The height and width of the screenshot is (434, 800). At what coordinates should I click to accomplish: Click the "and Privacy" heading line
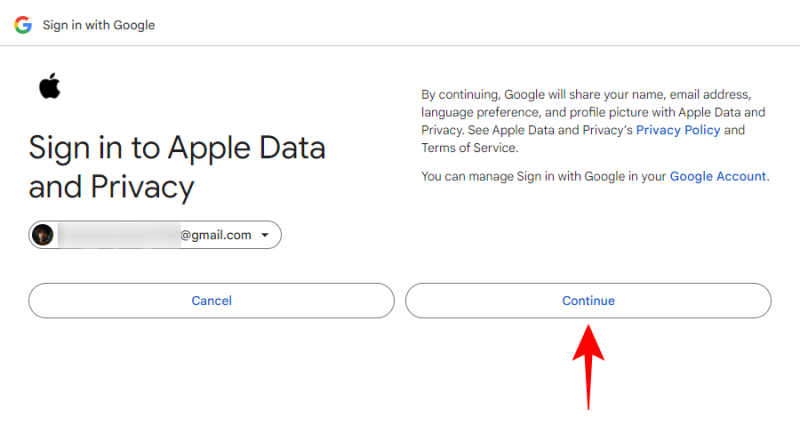tap(111, 187)
